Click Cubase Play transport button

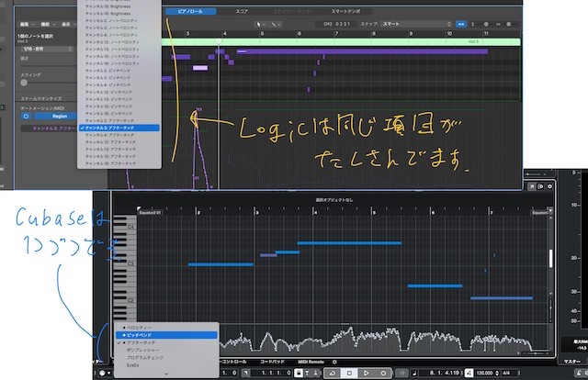click(x=366, y=373)
